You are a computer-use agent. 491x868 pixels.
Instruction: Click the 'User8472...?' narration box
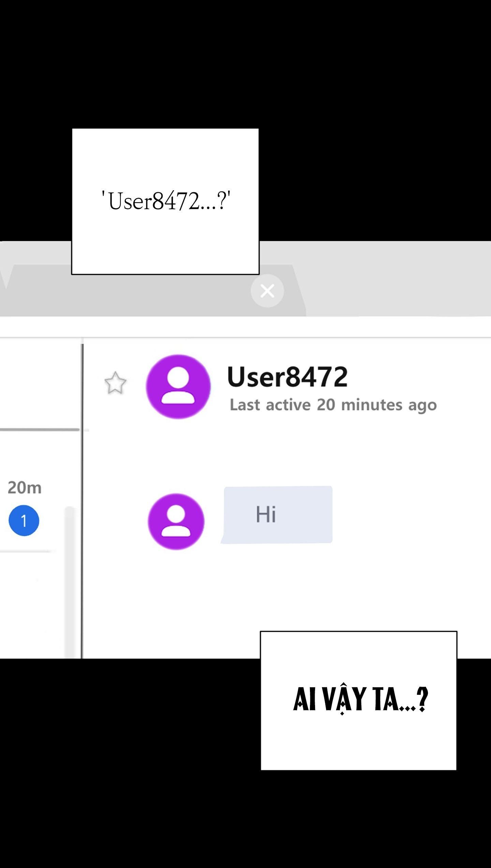(165, 201)
